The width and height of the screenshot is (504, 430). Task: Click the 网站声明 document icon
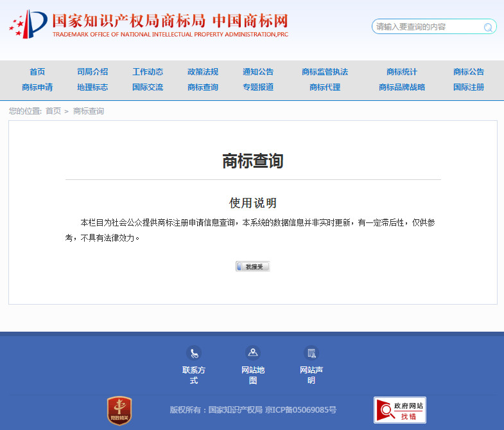click(311, 353)
